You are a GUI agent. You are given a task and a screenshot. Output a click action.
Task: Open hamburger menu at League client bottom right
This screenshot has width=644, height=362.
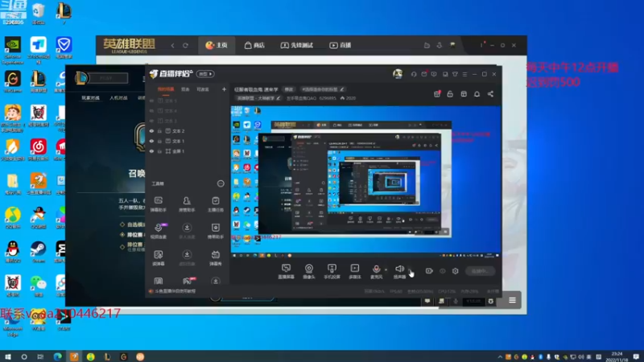512,300
